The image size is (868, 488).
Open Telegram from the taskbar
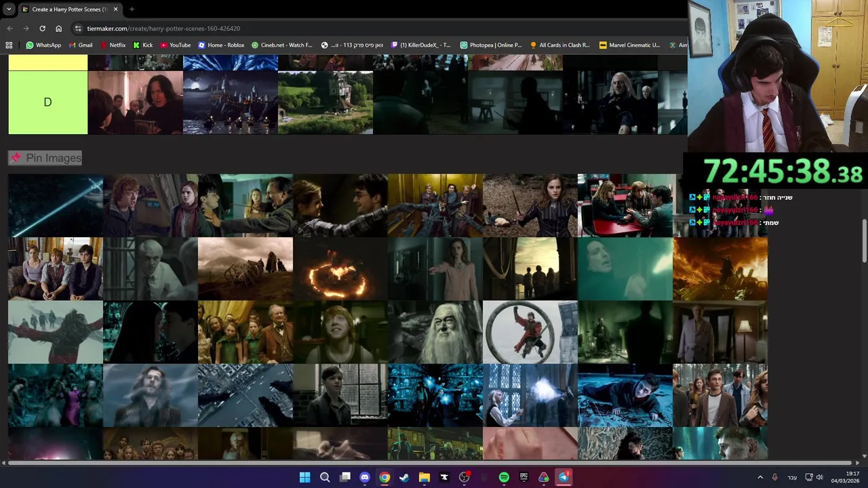click(x=564, y=477)
